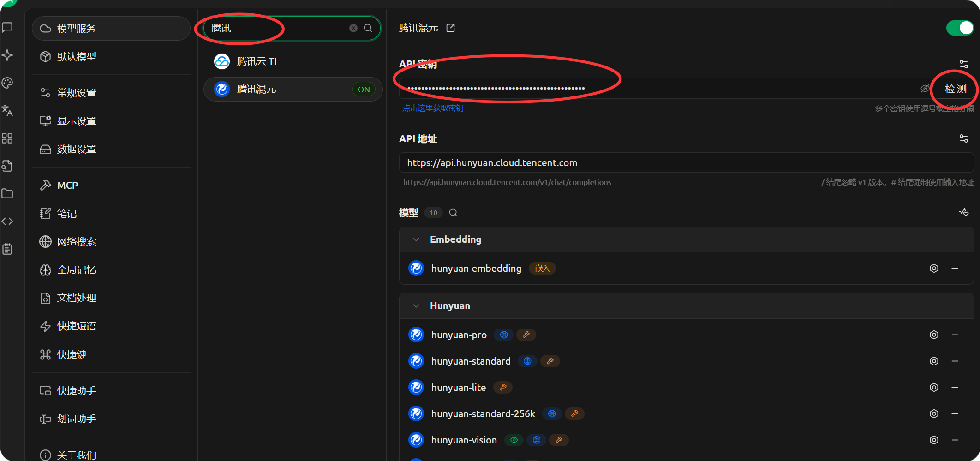
Task: Remove hunyuan-lite with its minus icon
Action: click(x=955, y=388)
